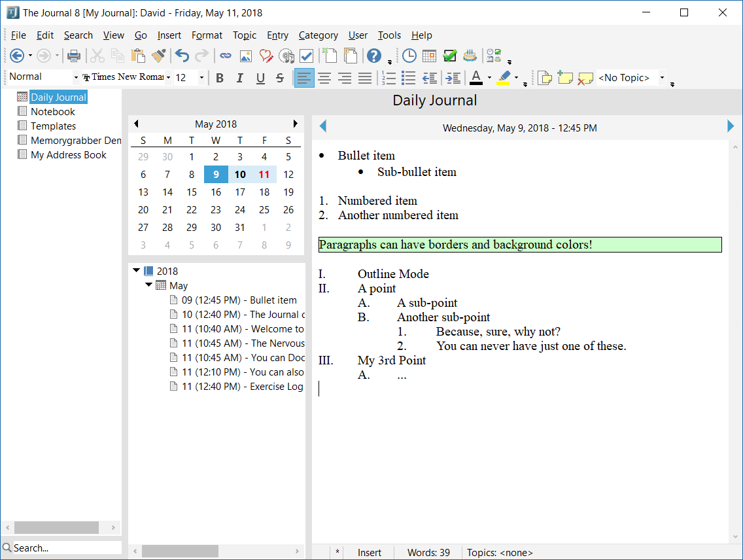Viewport: 743px width, 560px height.
Task: Click the combined reminders overview icon
Action: coord(494,56)
